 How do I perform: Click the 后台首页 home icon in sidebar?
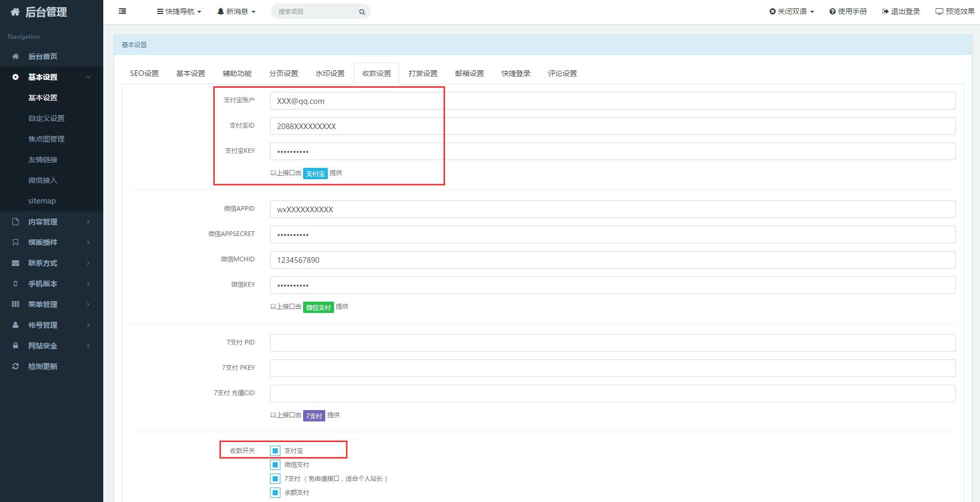click(15, 56)
